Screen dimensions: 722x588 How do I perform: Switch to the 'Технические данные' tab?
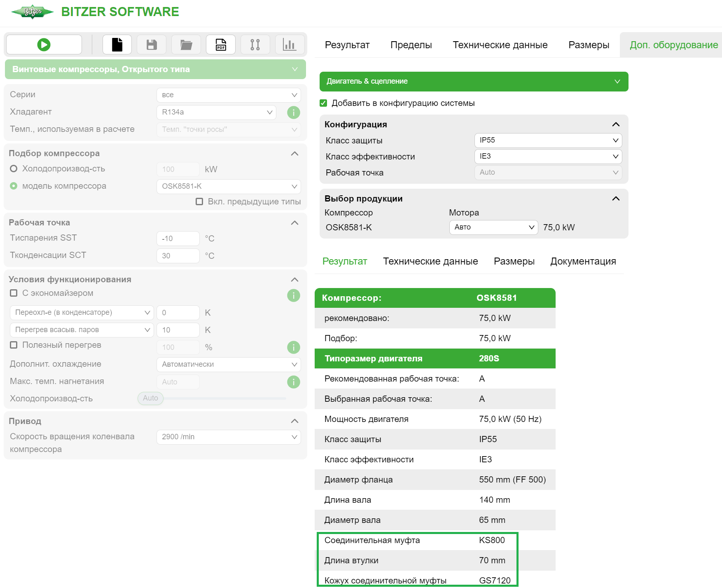tap(500, 45)
